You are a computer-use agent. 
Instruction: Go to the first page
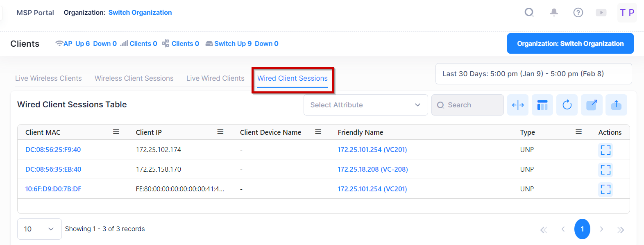click(x=544, y=229)
